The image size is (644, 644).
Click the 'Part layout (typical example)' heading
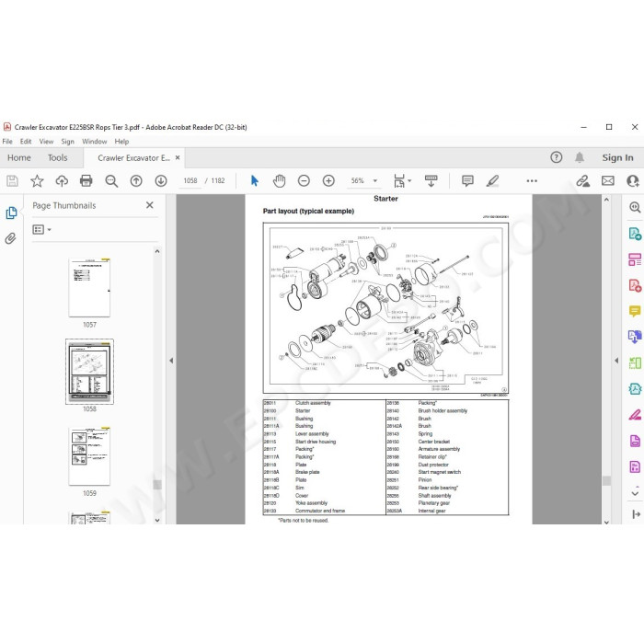308,211
